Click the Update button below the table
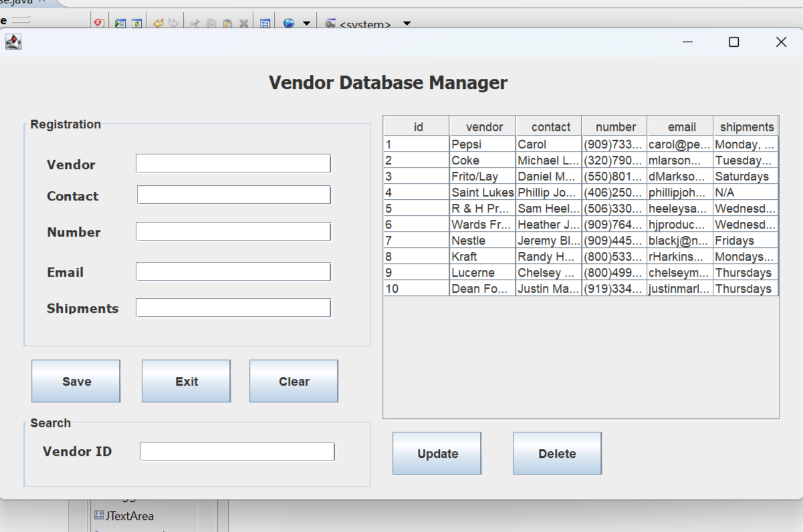The height and width of the screenshot is (532, 803). pyautogui.click(x=437, y=454)
